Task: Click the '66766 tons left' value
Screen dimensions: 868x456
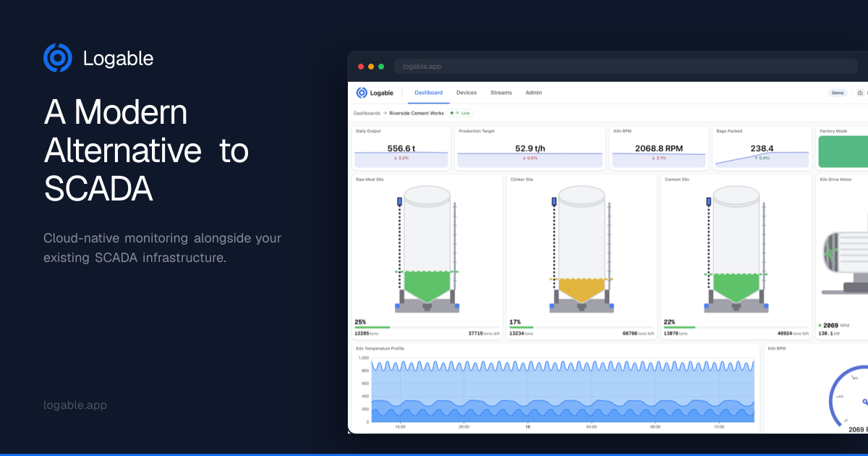Action: click(x=639, y=334)
